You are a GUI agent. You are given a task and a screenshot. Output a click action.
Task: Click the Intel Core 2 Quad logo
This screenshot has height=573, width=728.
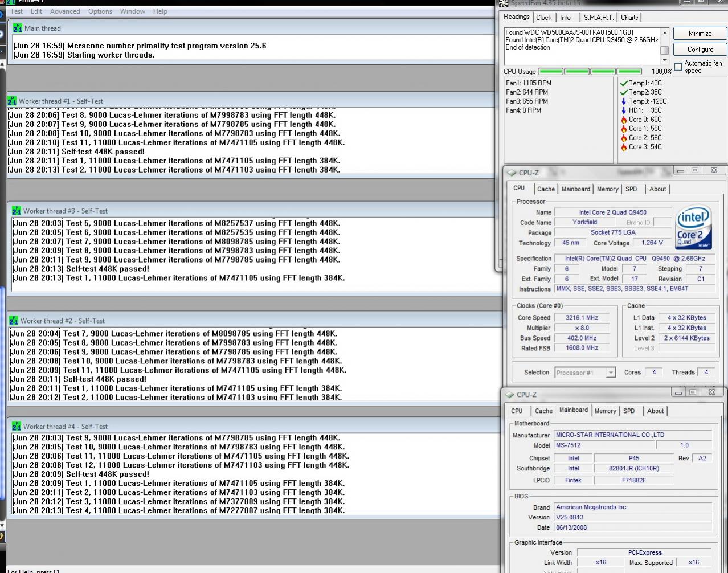(x=693, y=227)
